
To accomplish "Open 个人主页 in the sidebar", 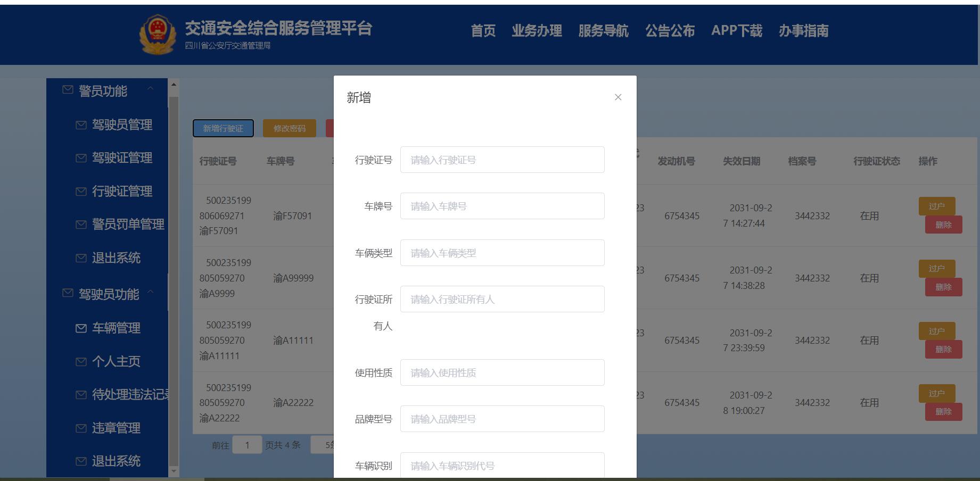I will coord(116,362).
